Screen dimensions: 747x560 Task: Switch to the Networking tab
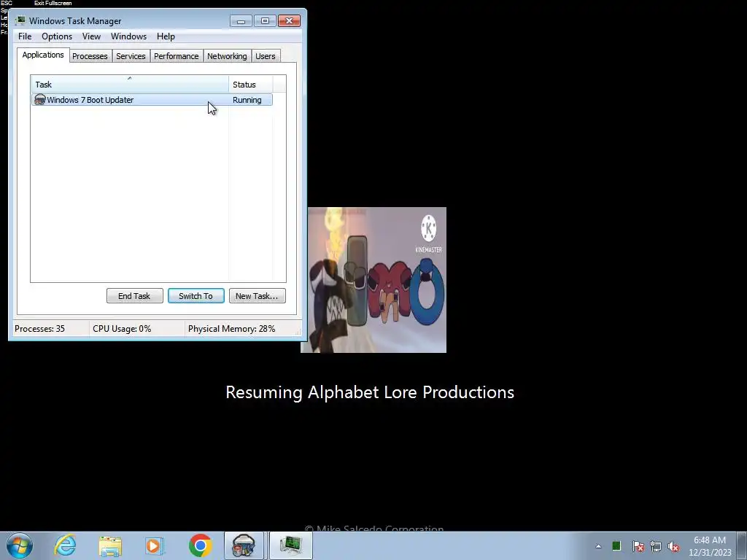click(x=227, y=56)
